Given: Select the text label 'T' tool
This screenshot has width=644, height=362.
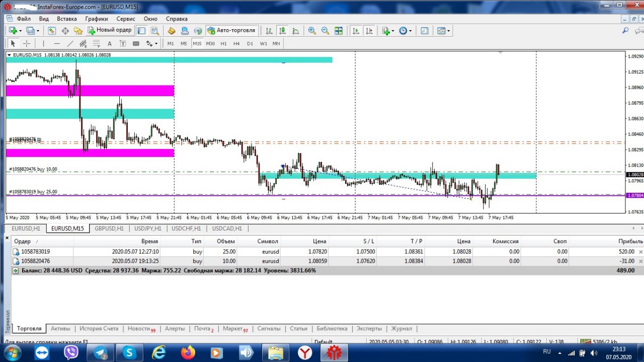Looking at the screenshot, I should tap(123, 44).
